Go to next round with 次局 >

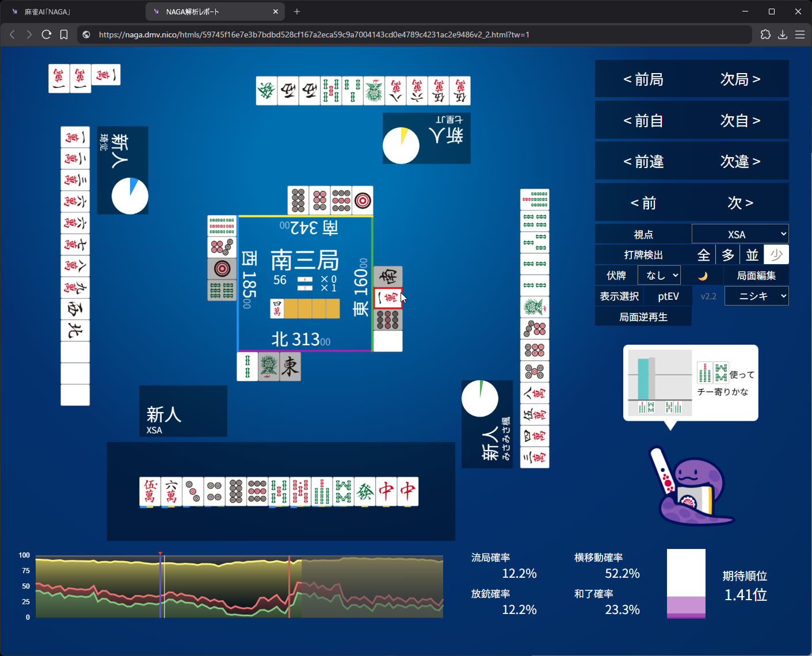740,79
